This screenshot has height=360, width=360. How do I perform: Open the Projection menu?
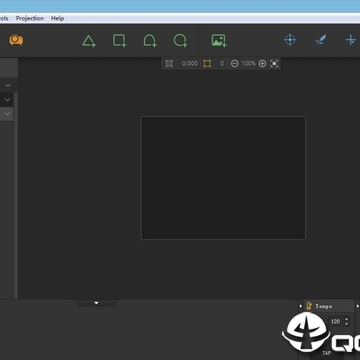click(x=30, y=18)
